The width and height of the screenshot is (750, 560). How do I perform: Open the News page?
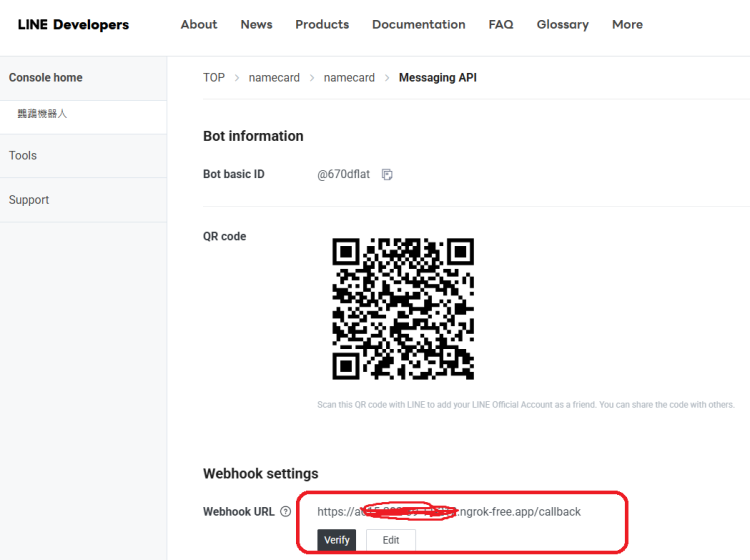pos(256,25)
